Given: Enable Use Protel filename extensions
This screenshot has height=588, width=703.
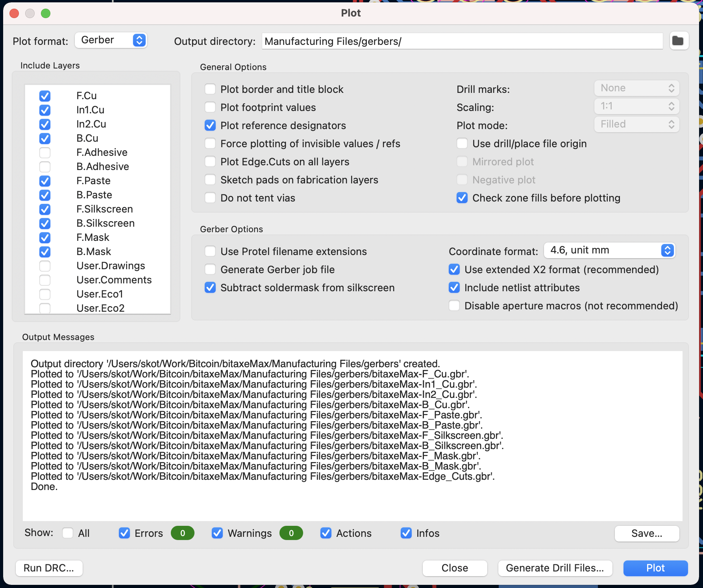Looking at the screenshot, I should [x=210, y=251].
